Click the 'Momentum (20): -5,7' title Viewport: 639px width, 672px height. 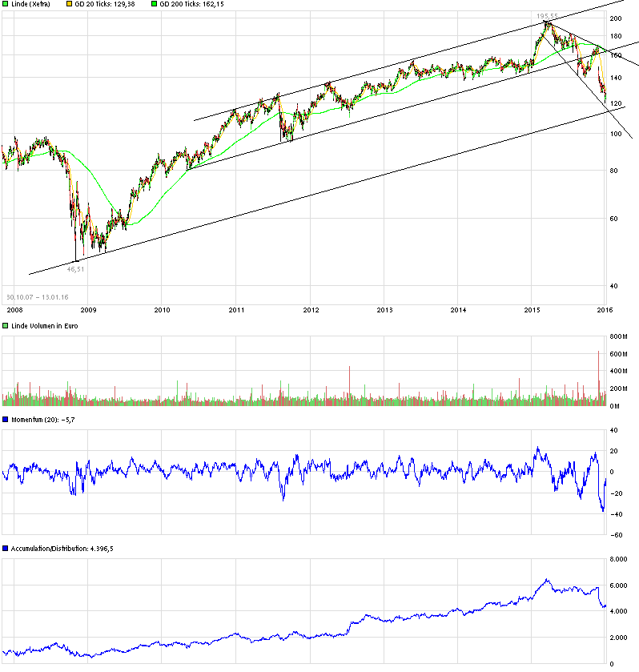pyautogui.click(x=43, y=420)
